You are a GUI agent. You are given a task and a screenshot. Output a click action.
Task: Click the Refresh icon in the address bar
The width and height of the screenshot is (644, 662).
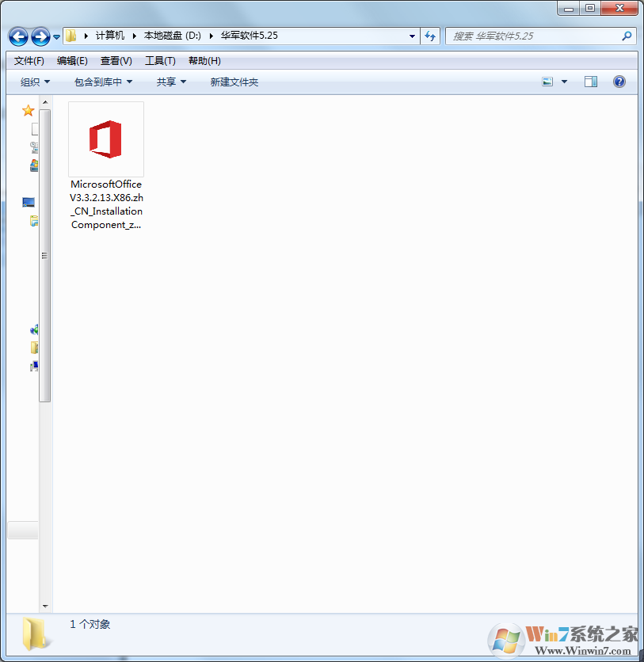click(x=429, y=36)
